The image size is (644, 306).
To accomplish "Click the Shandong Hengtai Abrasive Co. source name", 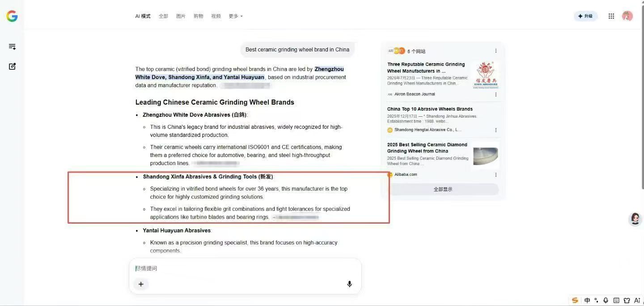I will click(428, 130).
